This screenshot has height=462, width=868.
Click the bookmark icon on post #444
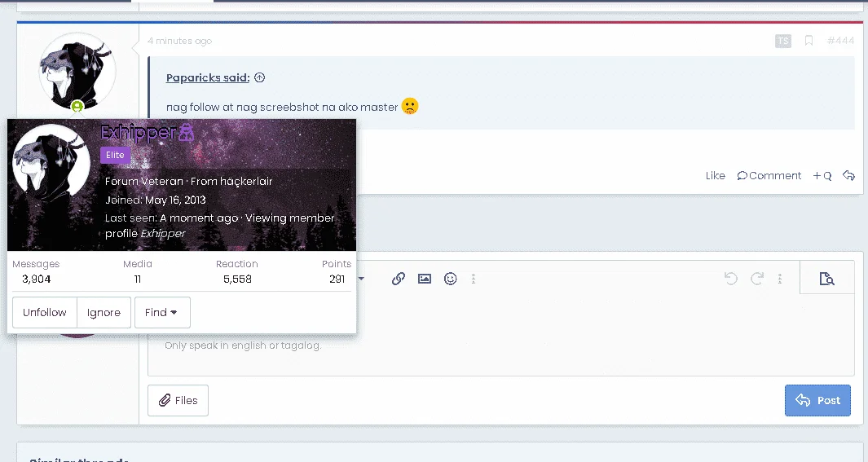809,41
